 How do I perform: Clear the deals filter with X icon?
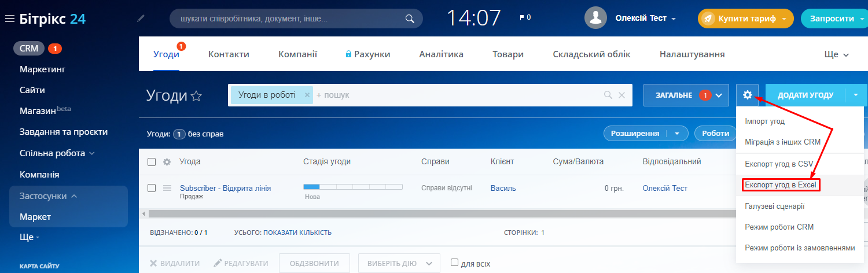coord(621,95)
